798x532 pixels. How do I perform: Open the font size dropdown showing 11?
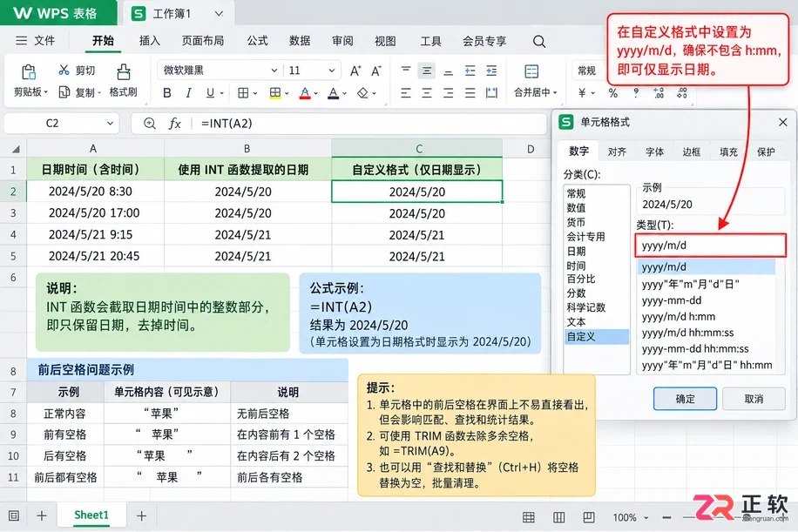(x=332, y=71)
